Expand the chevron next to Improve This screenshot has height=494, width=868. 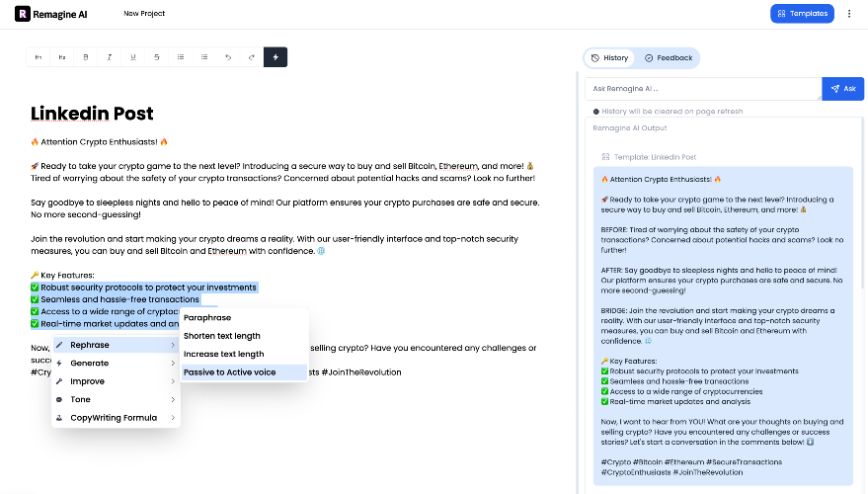tap(173, 381)
